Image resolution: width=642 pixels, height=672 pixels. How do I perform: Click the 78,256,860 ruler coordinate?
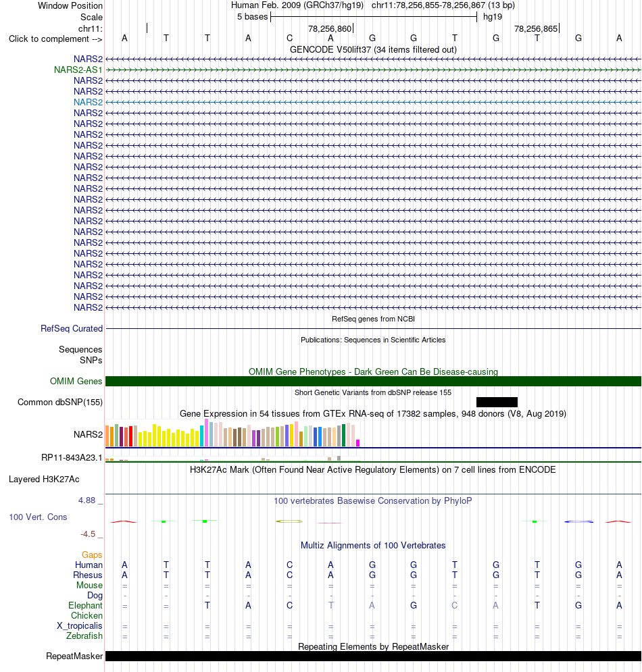(x=329, y=29)
